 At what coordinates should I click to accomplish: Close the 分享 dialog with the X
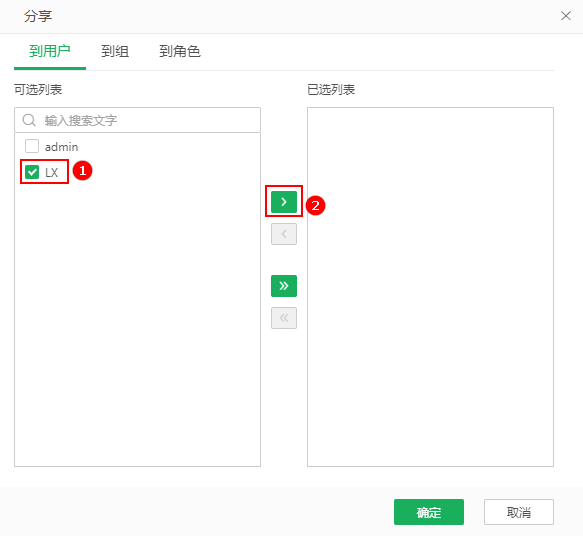click(566, 16)
